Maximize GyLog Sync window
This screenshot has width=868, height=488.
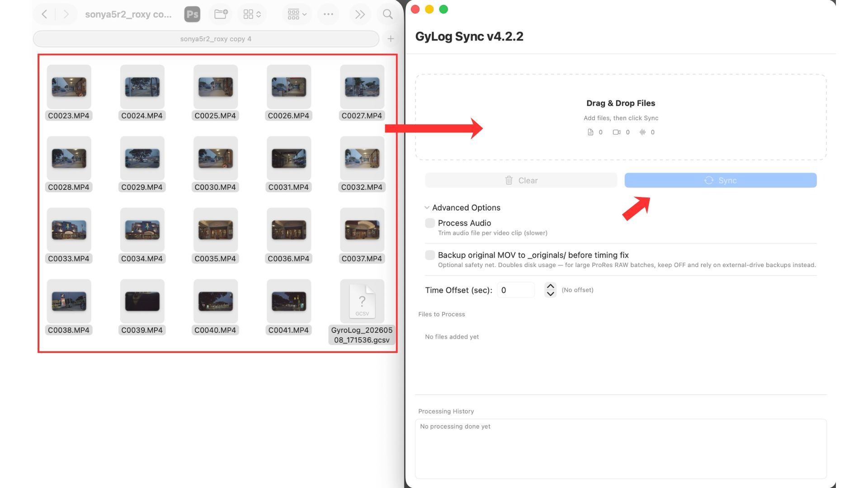tap(443, 9)
